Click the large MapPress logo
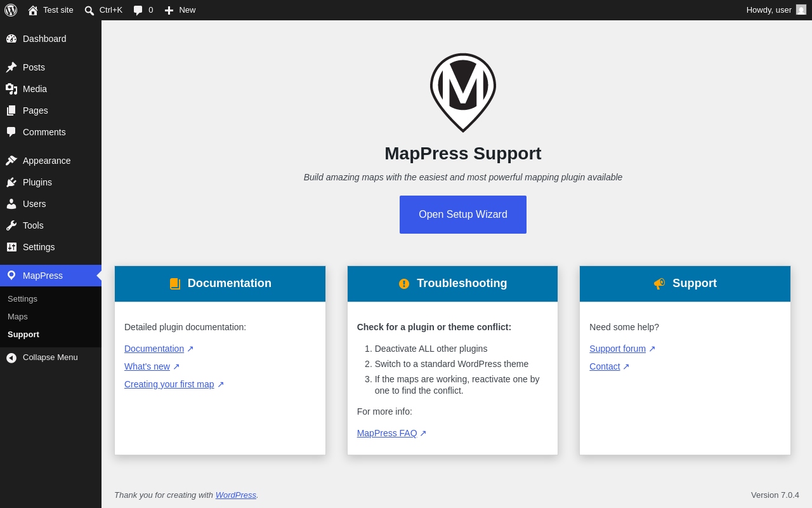Screen dimensions: 812x508 (463, 93)
